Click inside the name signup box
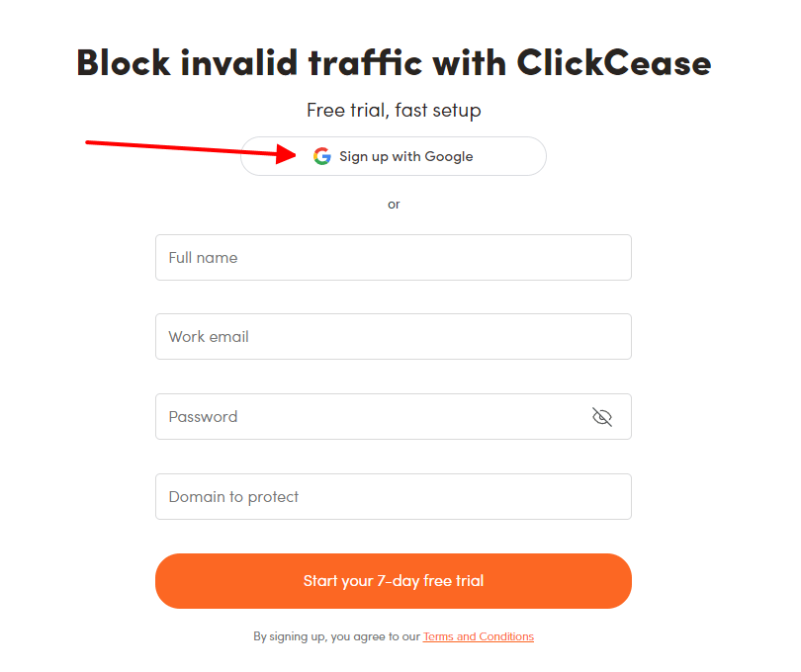 point(394,257)
